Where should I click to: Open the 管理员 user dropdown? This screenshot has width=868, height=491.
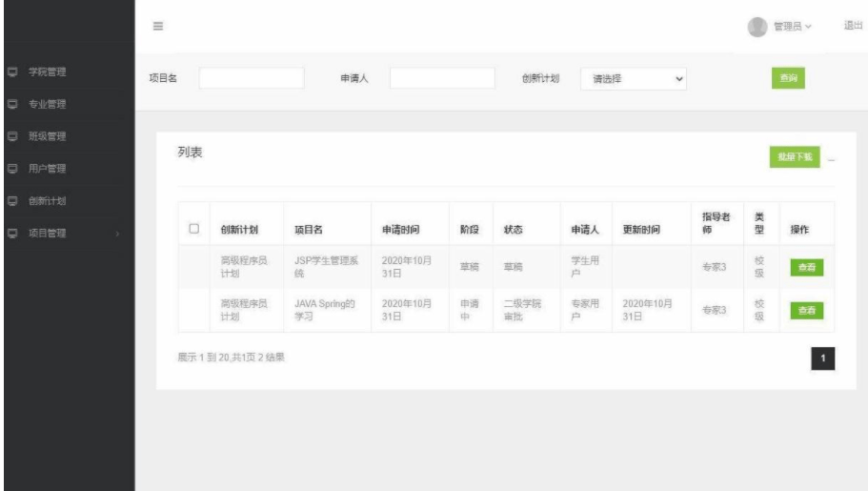792,27
